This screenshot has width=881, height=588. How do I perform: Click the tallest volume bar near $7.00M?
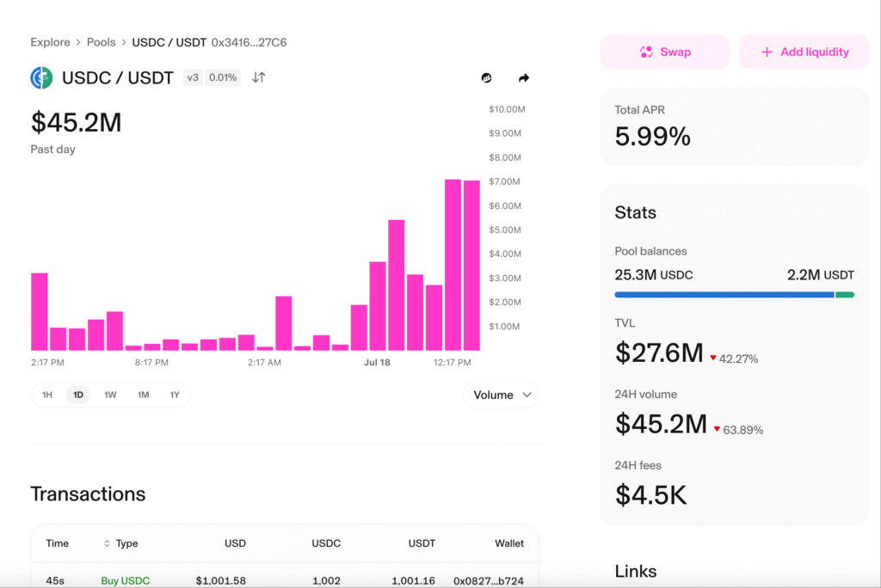(453, 265)
